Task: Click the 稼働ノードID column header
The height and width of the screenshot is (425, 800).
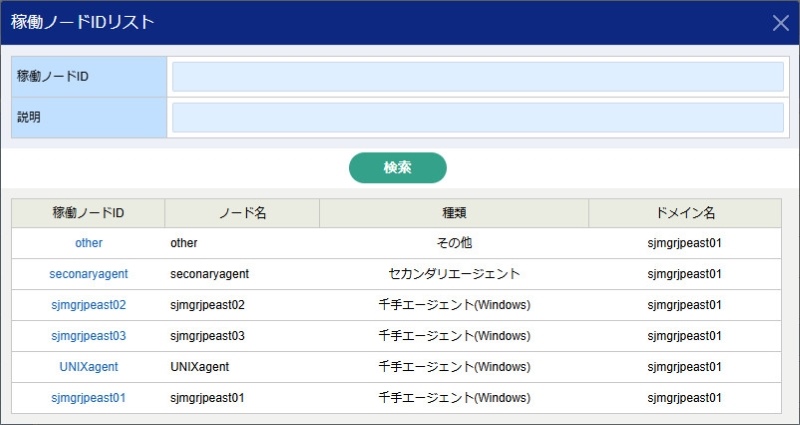Action: click(x=88, y=213)
